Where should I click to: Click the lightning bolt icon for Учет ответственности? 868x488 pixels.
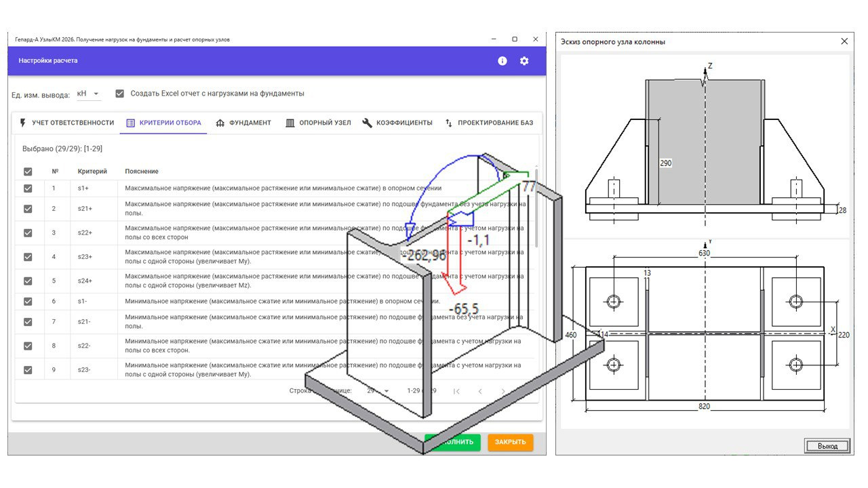click(x=22, y=123)
